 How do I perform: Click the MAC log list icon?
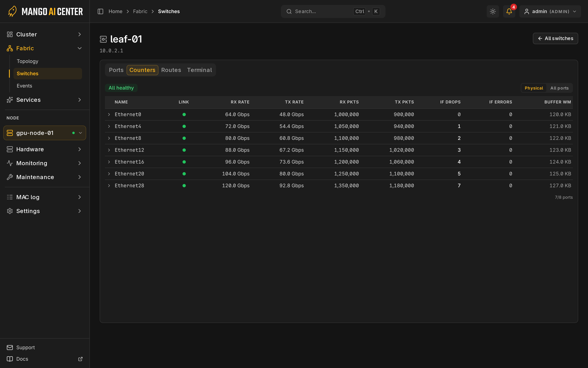(10, 197)
